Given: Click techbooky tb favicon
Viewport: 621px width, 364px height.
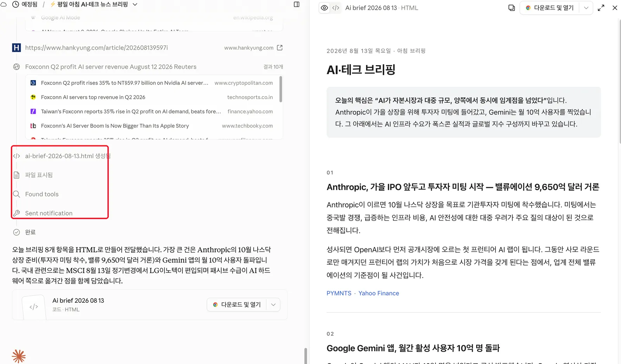Looking at the screenshot, I should tap(33, 126).
